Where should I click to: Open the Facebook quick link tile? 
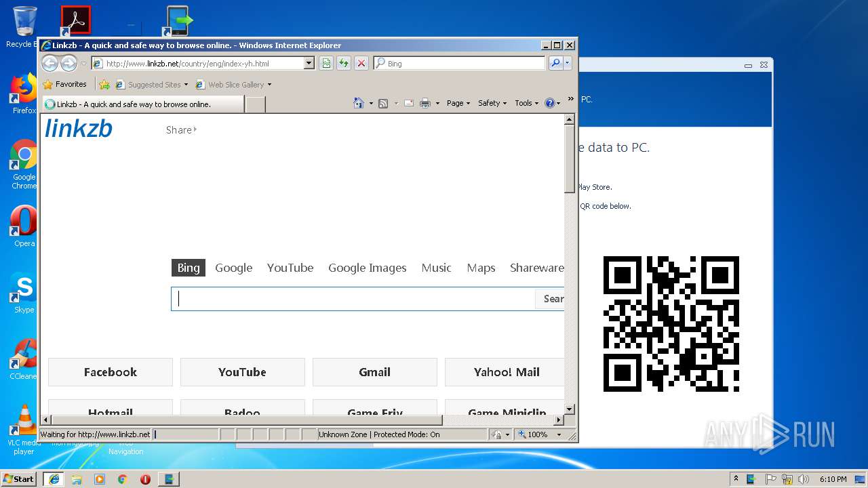111,372
